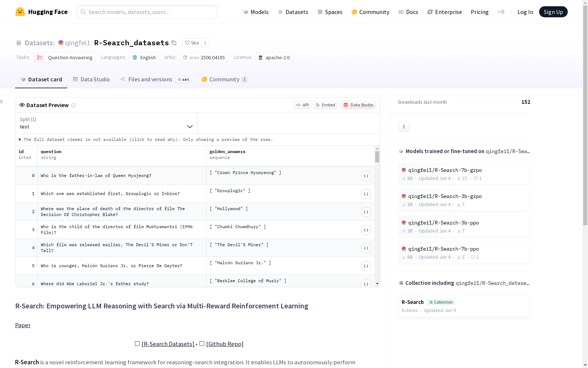
Task: Expand row 2 JSON view icon
Action: click(366, 212)
